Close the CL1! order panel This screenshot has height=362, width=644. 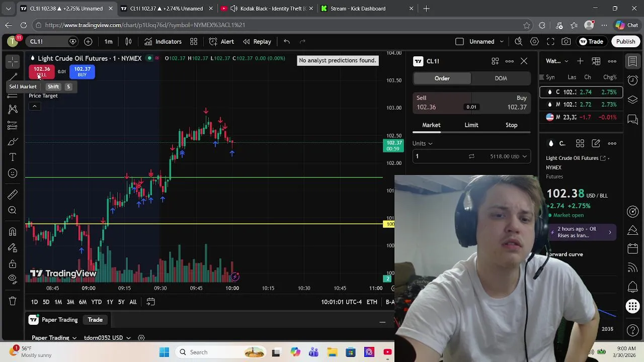click(524, 61)
